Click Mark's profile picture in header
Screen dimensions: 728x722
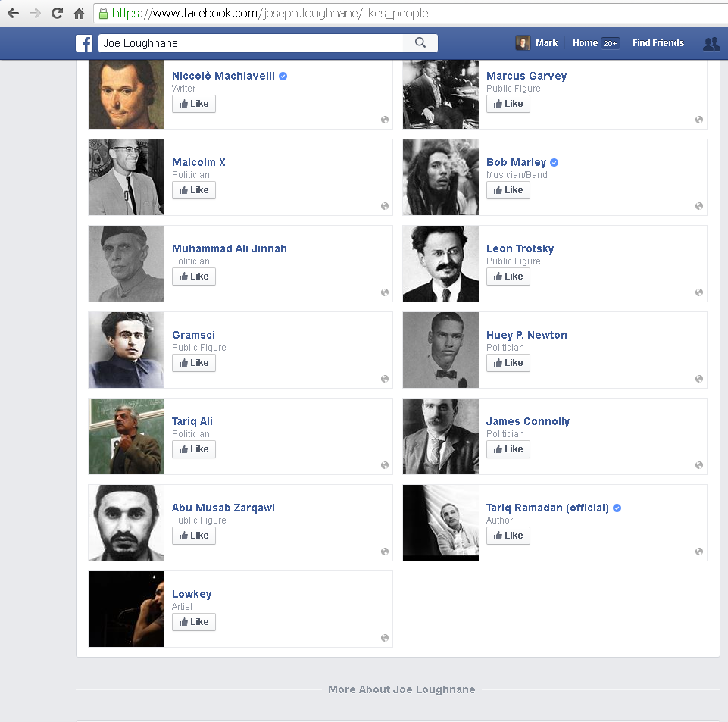(x=523, y=43)
